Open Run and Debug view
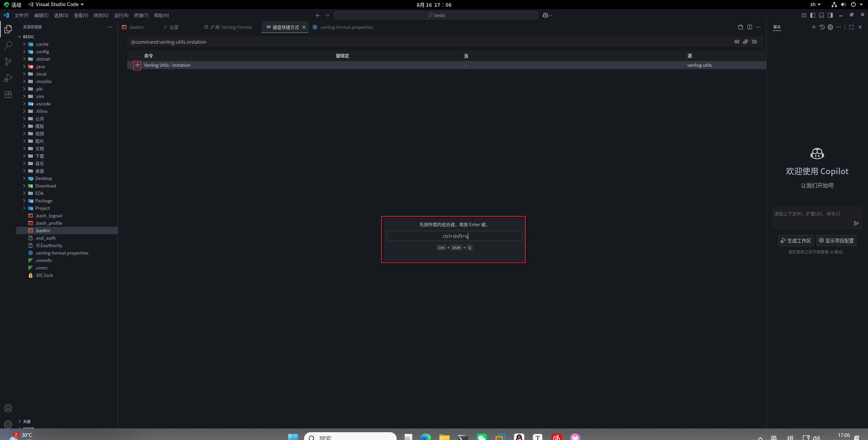This screenshot has height=440, width=868. [x=8, y=78]
